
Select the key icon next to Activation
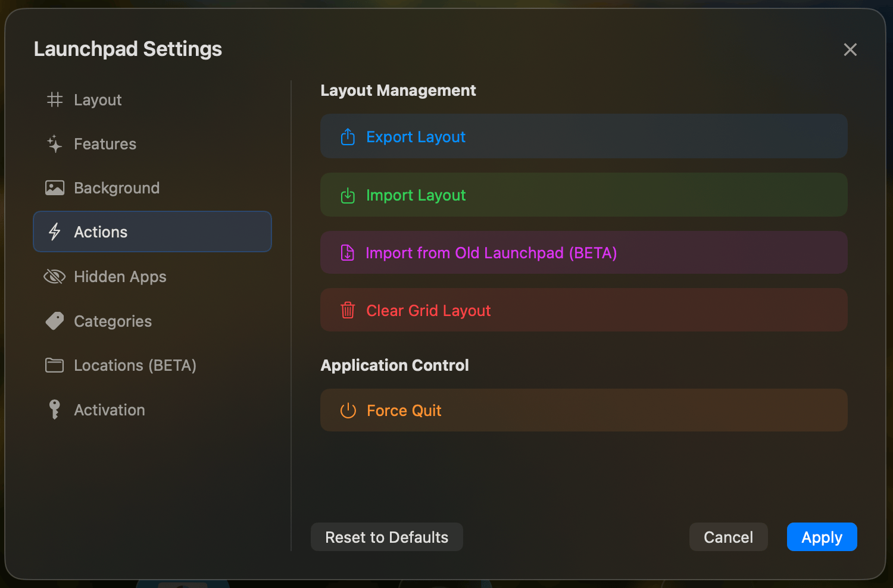pyautogui.click(x=55, y=409)
